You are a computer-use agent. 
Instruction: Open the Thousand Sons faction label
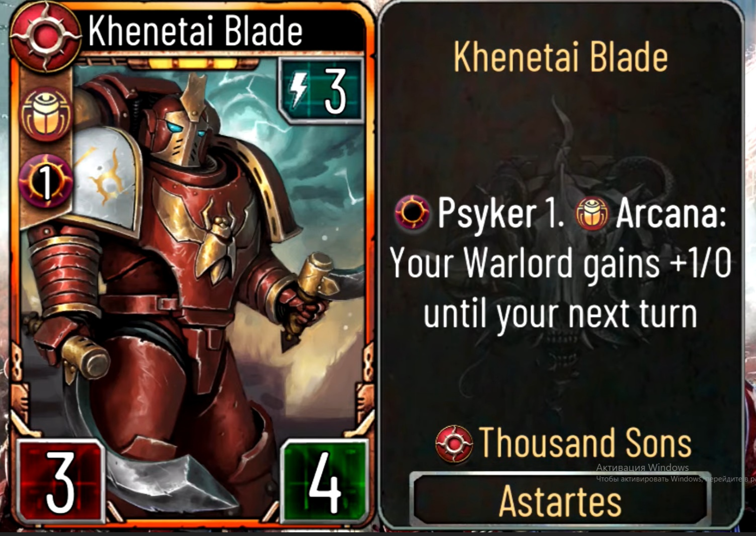pyautogui.click(x=585, y=443)
